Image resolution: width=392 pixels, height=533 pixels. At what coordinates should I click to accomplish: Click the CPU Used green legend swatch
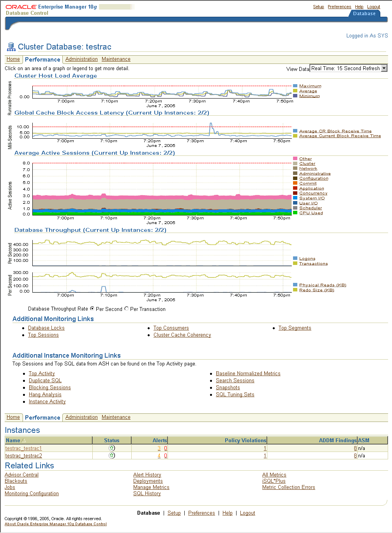click(x=295, y=213)
